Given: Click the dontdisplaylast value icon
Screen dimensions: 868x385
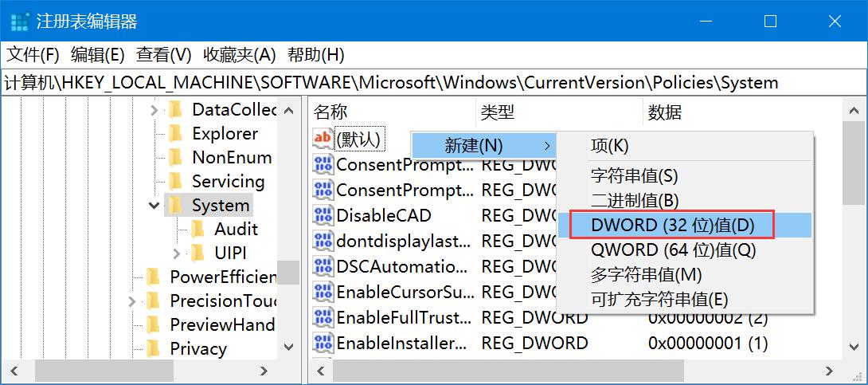Looking at the screenshot, I should click(323, 240).
